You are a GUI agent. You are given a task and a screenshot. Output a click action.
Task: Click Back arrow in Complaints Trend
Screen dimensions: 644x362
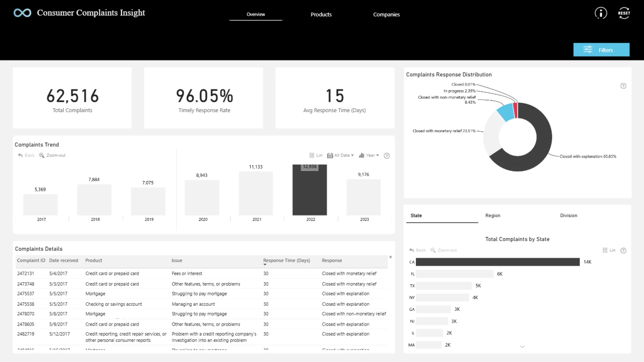26,155
